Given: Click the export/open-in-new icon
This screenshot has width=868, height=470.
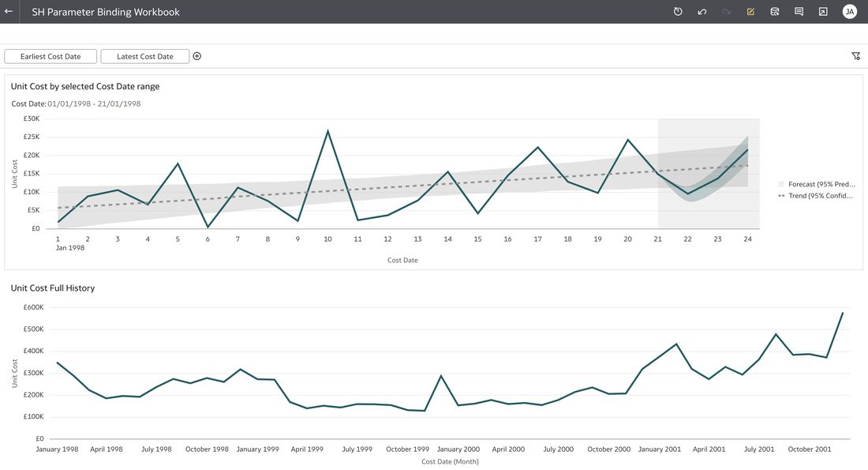Looking at the screenshot, I should pos(823,12).
